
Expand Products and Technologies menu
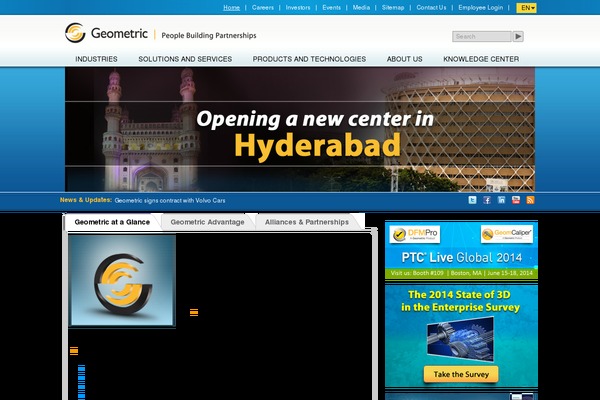[309, 59]
